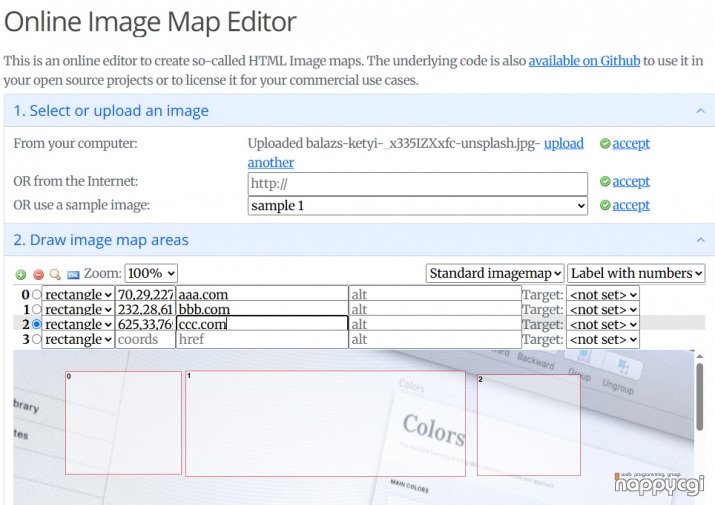Click the magnifier preview icon
715x505 pixels.
pos(55,274)
